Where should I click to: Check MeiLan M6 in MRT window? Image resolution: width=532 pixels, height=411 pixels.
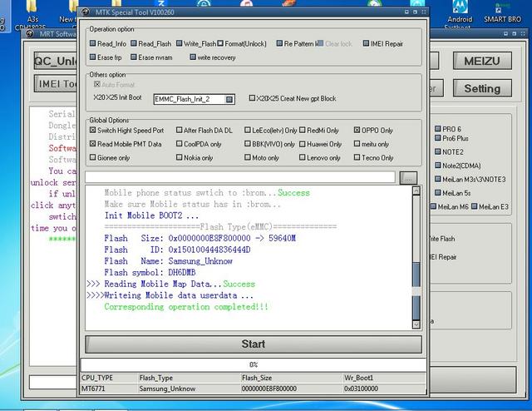(x=434, y=206)
